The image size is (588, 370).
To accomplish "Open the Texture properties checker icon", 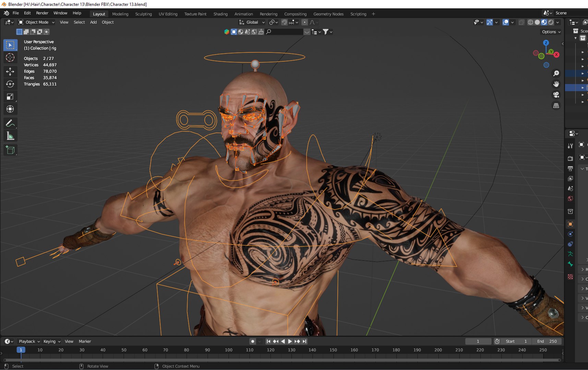I will tap(570, 276).
